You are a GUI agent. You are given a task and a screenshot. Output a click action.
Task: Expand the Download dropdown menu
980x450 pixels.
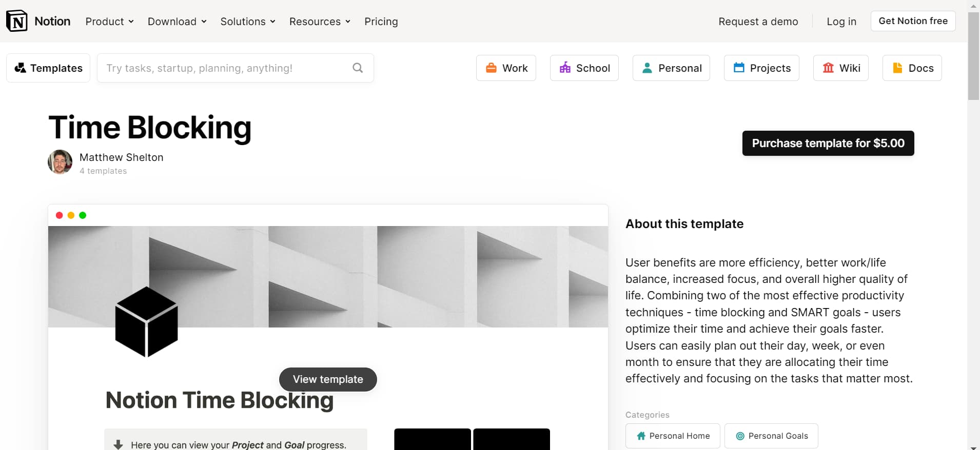coord(177,22)
